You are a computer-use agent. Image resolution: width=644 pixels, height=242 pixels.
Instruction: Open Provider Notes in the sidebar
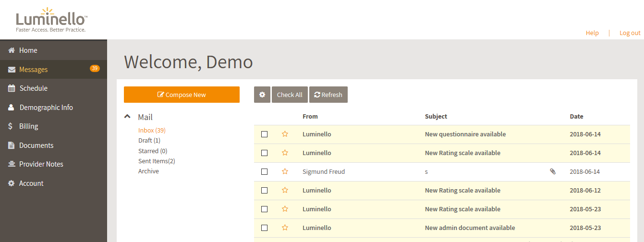point(53,164)
